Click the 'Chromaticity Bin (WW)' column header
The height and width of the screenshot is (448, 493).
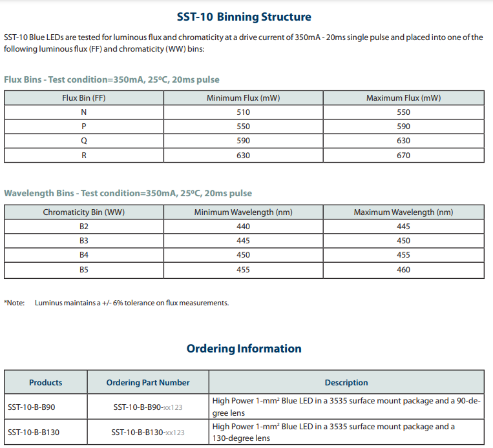[84, 212]
